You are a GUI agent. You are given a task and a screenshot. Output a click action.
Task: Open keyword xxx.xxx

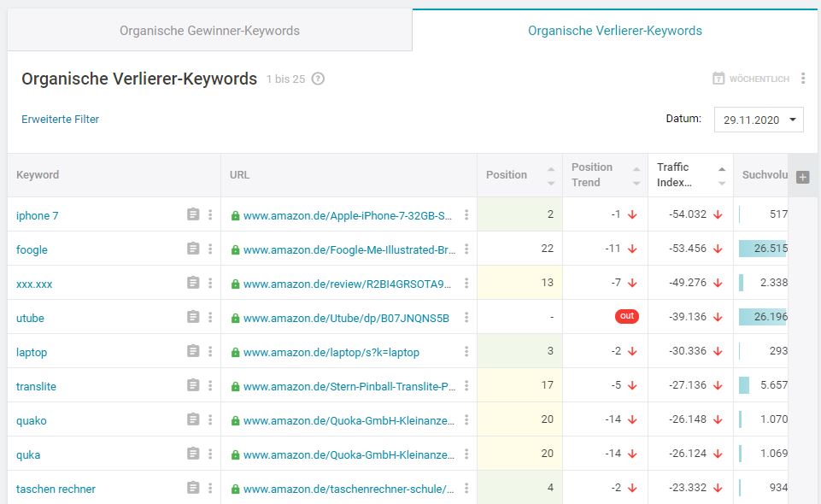coord(34,284)
